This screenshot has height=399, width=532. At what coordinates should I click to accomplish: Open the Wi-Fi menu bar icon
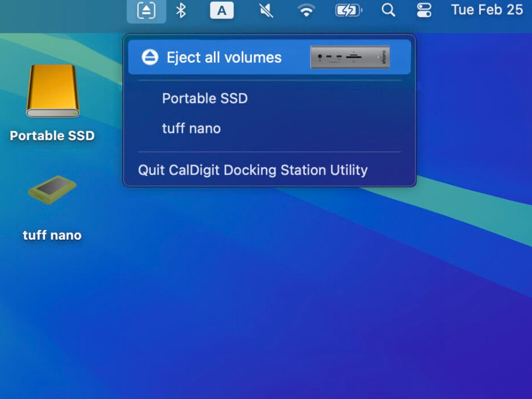[x=306, y=10]
